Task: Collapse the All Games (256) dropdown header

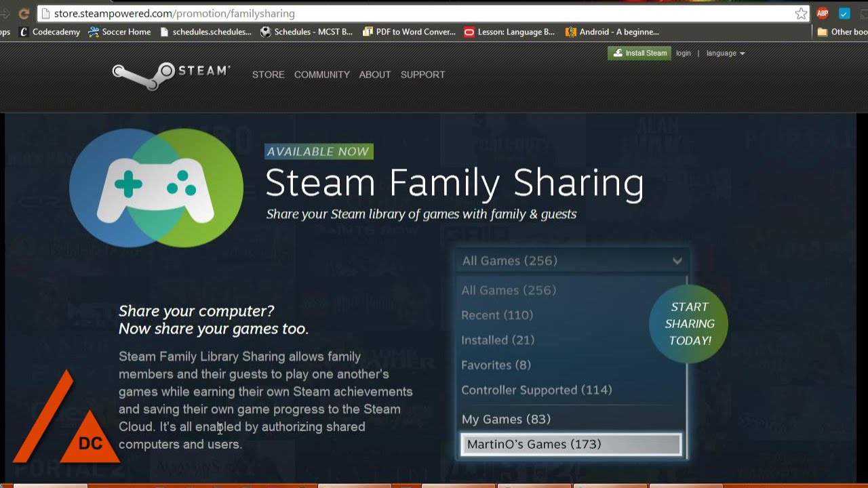Action: (572, 261)
